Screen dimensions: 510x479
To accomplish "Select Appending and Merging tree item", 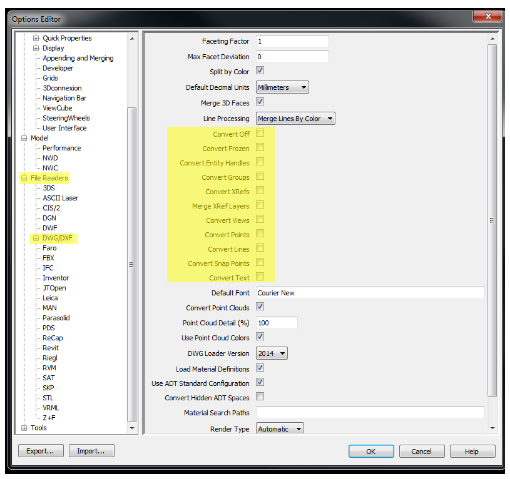I will pyautogui.click(x=78, y=58).
